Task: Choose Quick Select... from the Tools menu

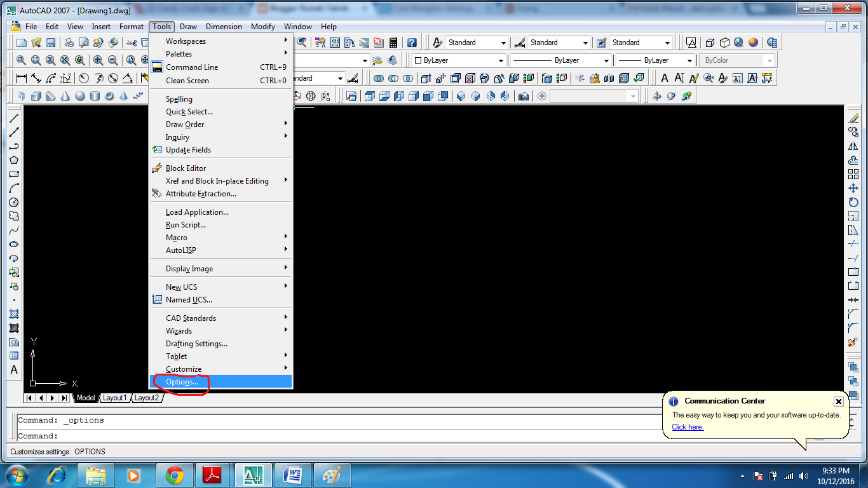Action: point(220,112)
